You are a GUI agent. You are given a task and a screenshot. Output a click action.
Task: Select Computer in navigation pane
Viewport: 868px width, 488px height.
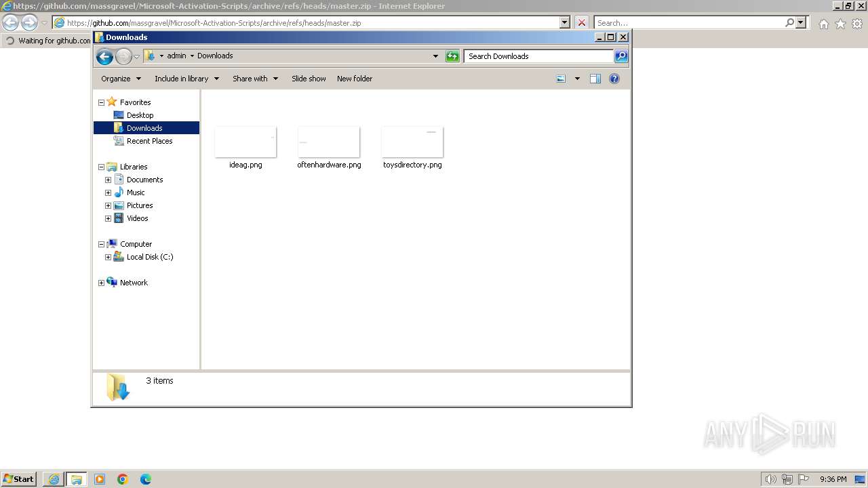(136, 244)
